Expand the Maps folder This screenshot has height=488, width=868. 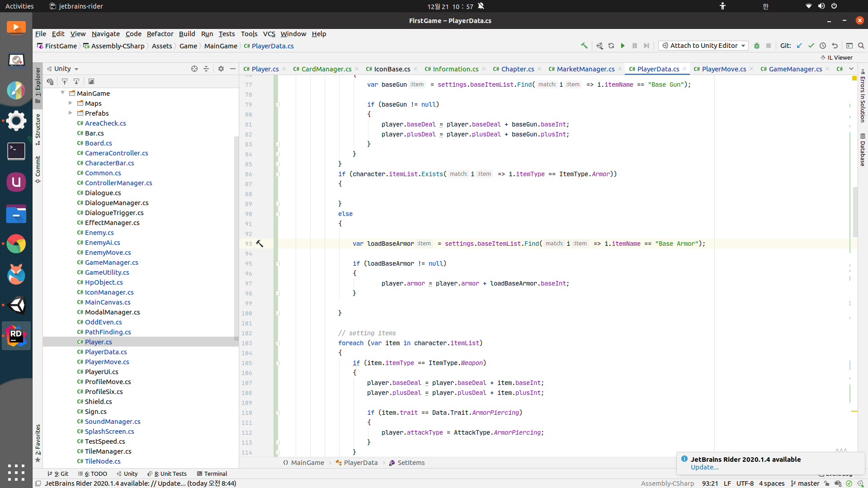click(71, 103)
